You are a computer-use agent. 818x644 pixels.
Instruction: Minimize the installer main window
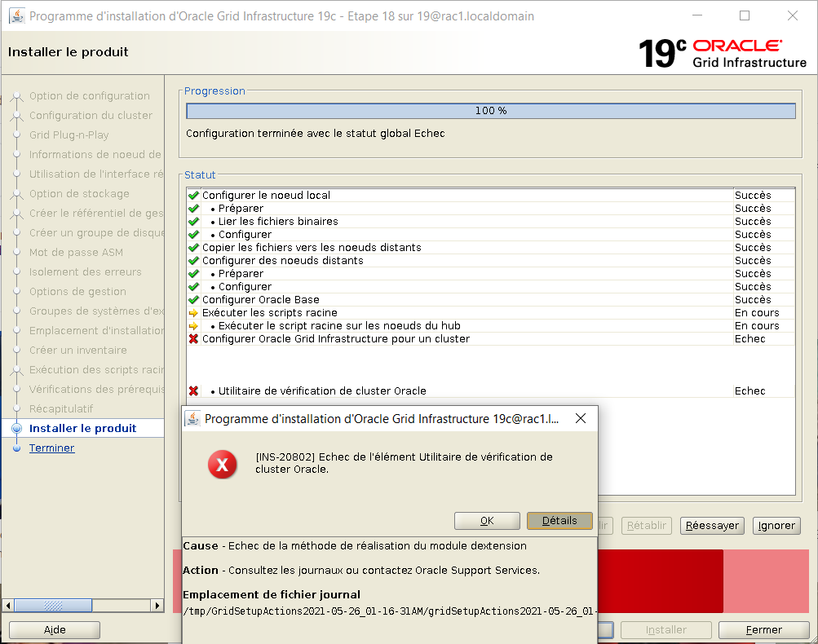tap(697, 15)
